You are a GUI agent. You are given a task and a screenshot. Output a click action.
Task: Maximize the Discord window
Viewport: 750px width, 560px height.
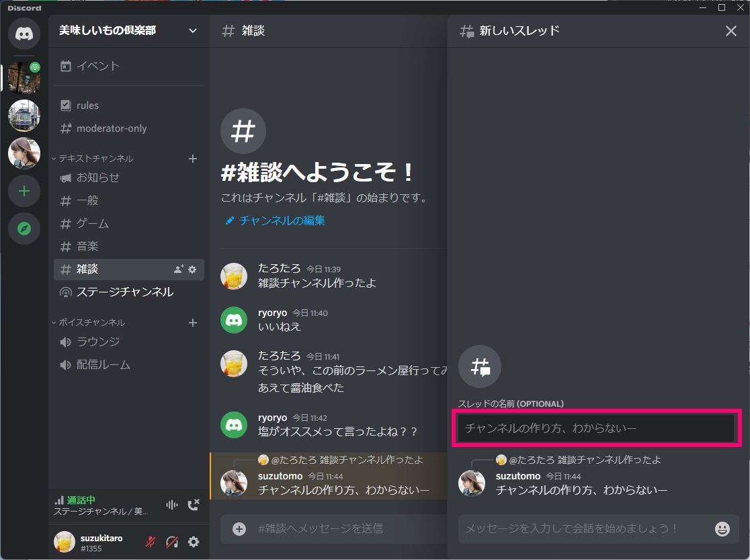point(722,7)
